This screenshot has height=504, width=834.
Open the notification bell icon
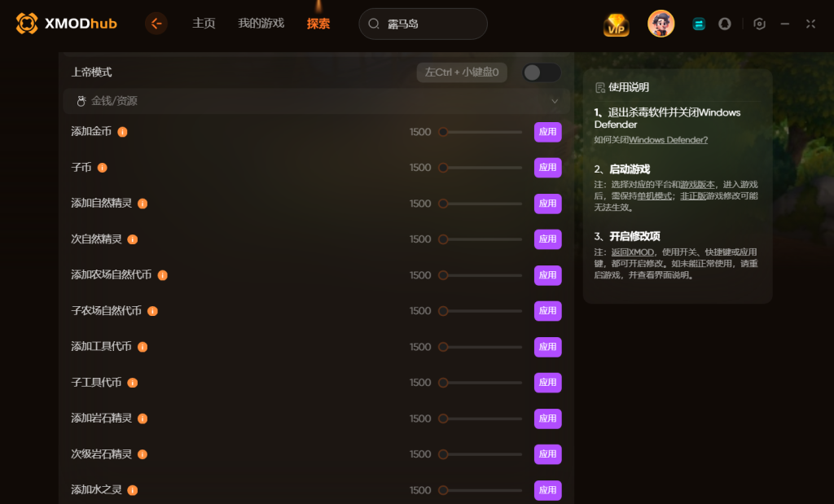(x=724, y=24)
